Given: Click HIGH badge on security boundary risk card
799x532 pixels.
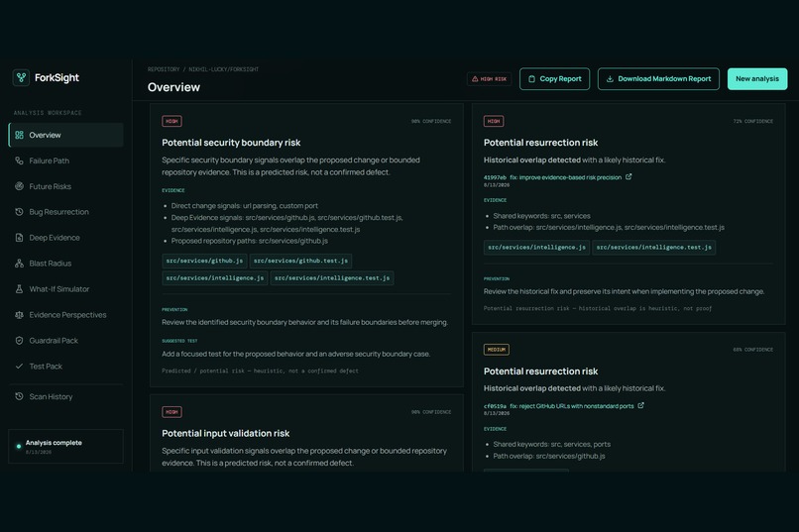Looking at the screenshot, I should [x=171, y=121].
